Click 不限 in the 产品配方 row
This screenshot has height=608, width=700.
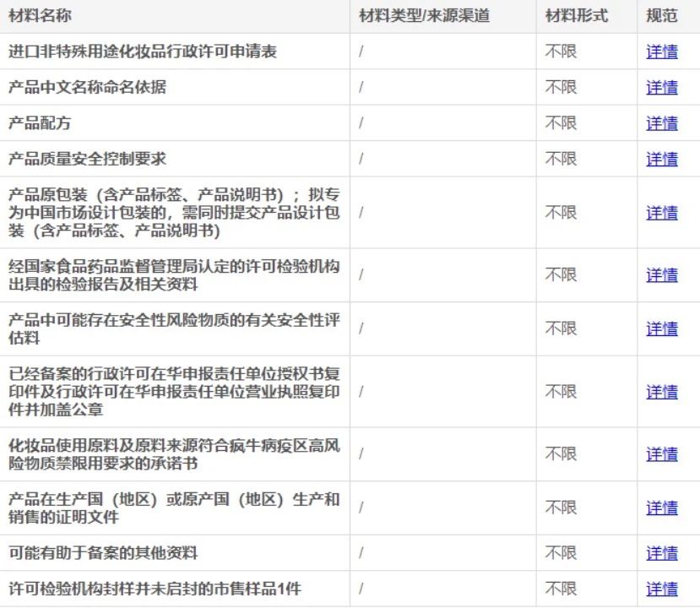coord(561,123)
